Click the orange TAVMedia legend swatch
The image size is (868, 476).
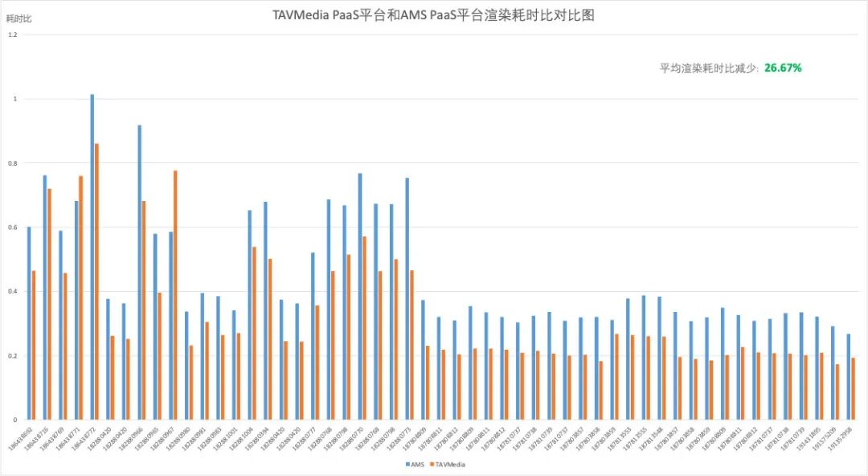pyautogui.click(x=432, y=465)
